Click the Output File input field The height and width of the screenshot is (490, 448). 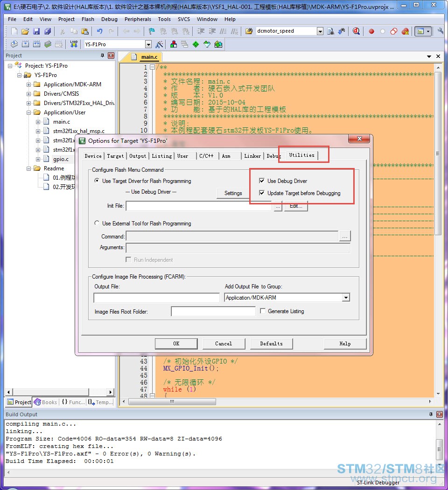click(156, 298)
